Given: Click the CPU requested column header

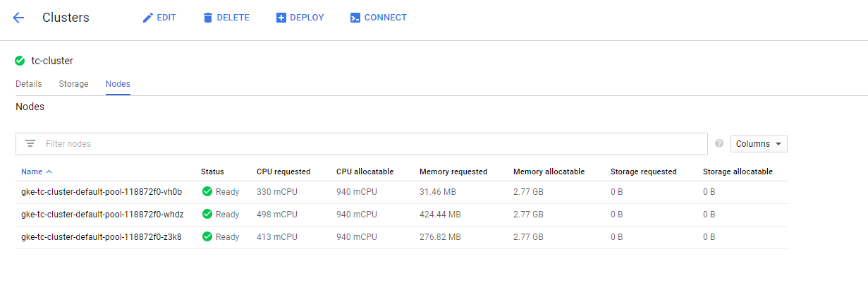Looking at the screenshot, I should [283, 171].
